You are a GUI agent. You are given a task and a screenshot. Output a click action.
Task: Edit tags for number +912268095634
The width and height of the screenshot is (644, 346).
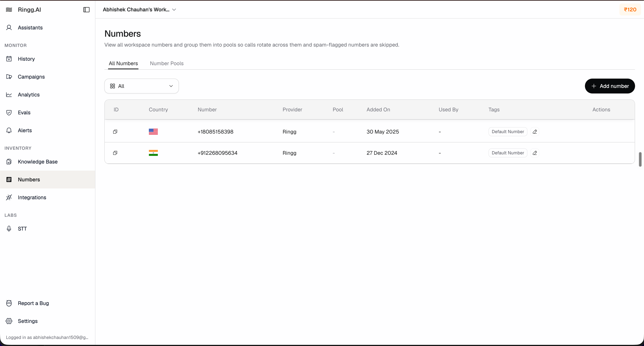[535, 153]
